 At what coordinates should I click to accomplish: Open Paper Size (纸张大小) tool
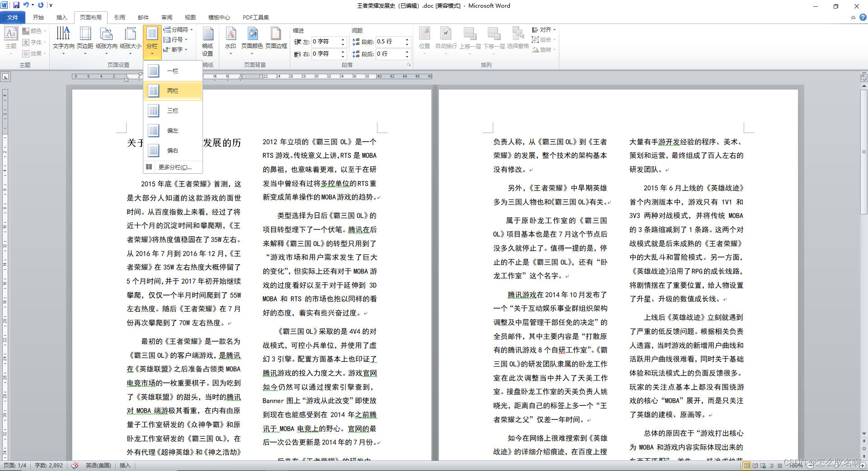(131, 40)
